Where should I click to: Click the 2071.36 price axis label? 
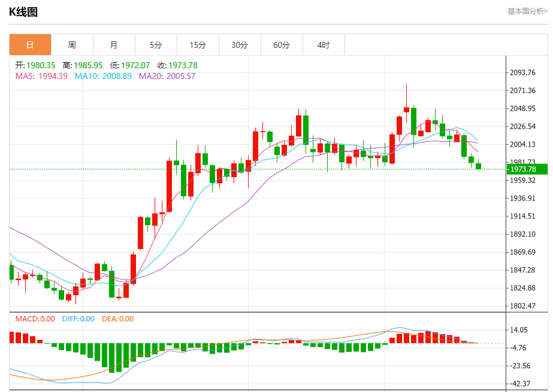[x=522, y=90]
